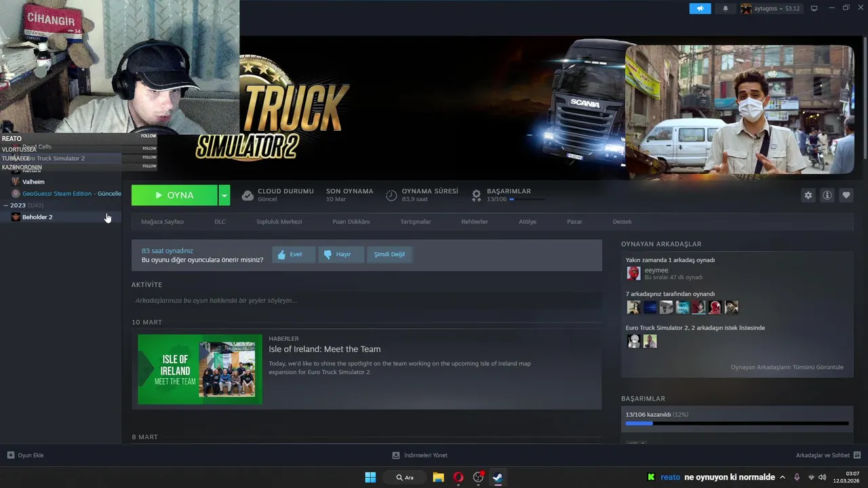The image size is (868, 488).
Task: Click the activity comment input field
Action: pos(366,300)
